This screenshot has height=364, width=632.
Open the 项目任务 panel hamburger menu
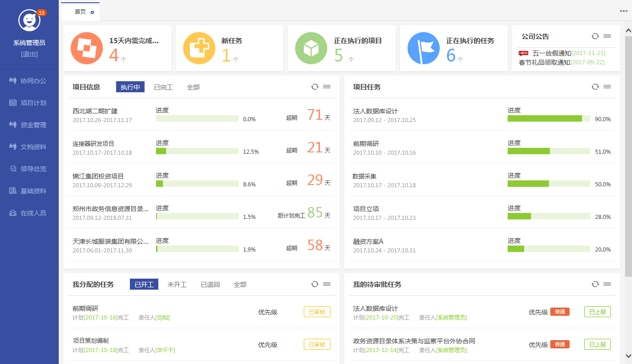(x=607, y=87)
